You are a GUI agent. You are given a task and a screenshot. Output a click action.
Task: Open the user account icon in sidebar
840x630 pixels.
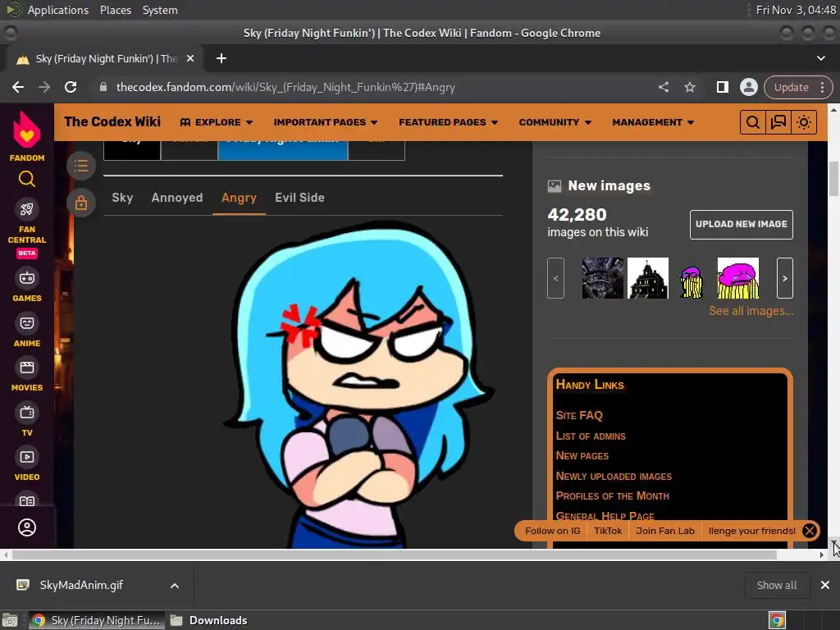[x=27, y=527]
